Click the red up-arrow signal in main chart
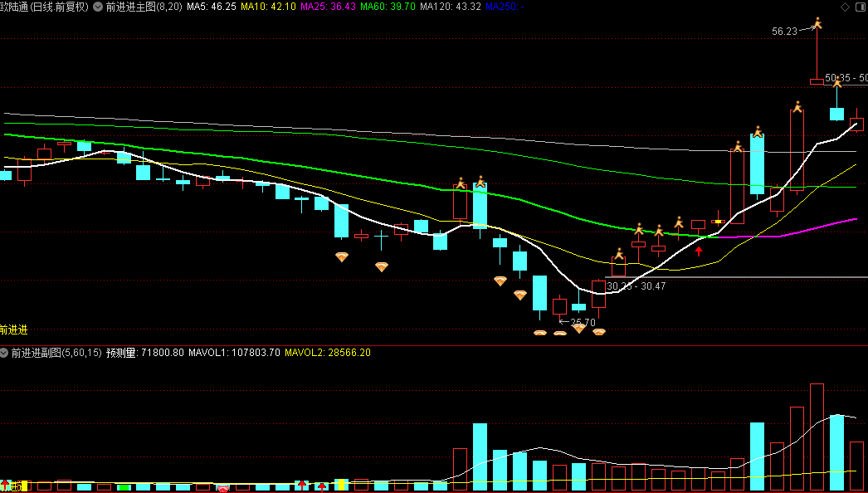The image size is (868, 493). pos(699,251)
